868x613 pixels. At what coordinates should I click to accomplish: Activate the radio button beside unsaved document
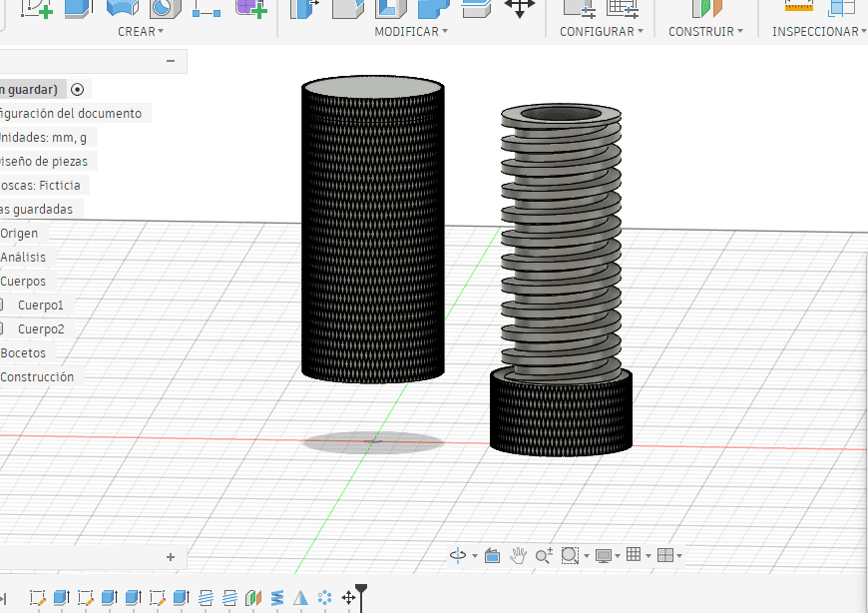click(x=78, y=89)
